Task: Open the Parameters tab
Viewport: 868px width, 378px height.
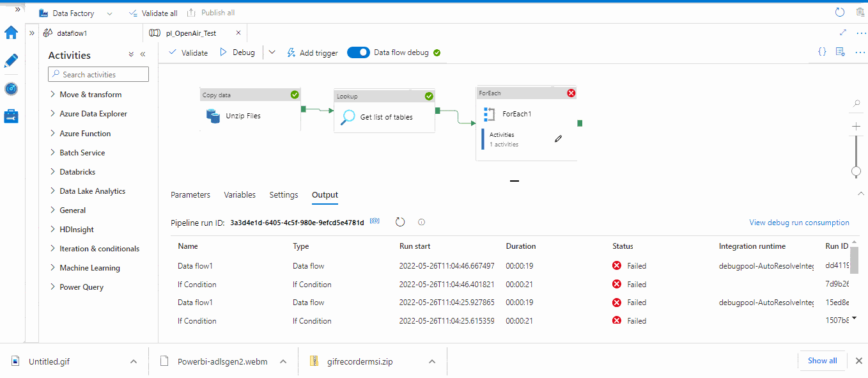Action: pyautogui.click(x=190, y=195)
